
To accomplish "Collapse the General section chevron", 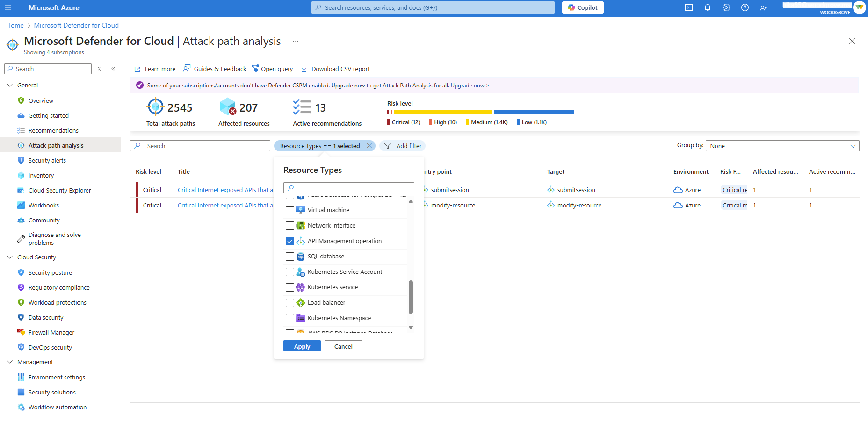I will click(x=10, y=85).
